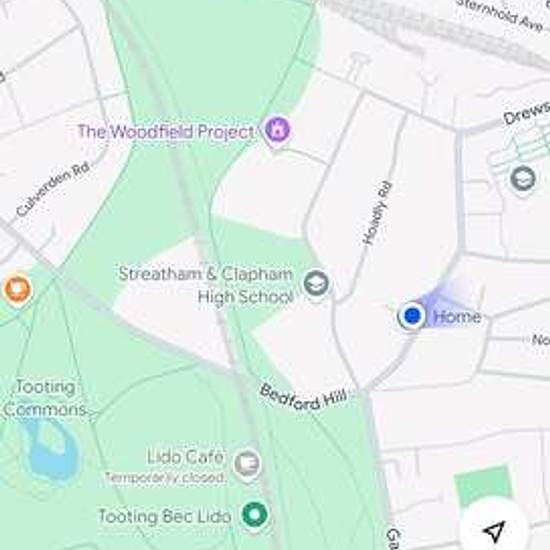The height and width of the screenshot is (550, 550).
Task: Select The Woodfield Project text label
Action: coord(165,132)
